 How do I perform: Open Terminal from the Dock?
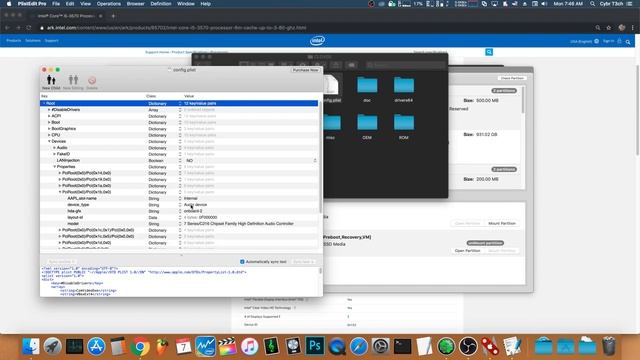pyautogui.click(x=402, y=347)
